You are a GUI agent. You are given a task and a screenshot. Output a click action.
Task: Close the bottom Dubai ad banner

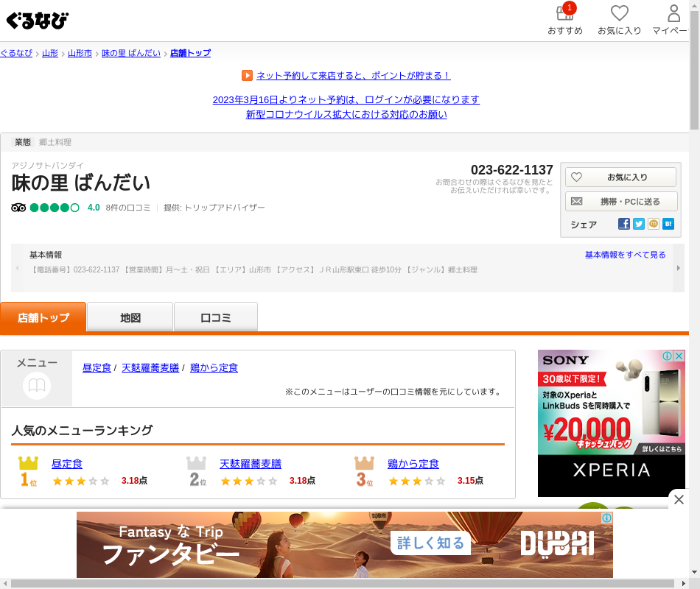point(679,500)
